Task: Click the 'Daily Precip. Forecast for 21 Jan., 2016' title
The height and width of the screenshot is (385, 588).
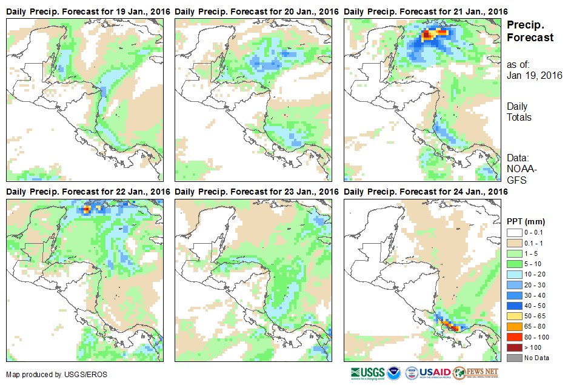Action: (426, 12)
